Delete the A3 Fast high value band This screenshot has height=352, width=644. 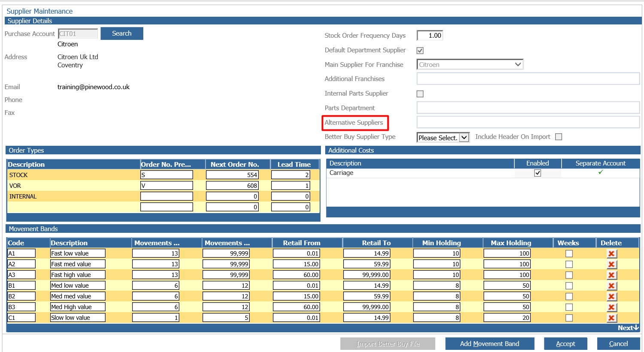[611, 275]
